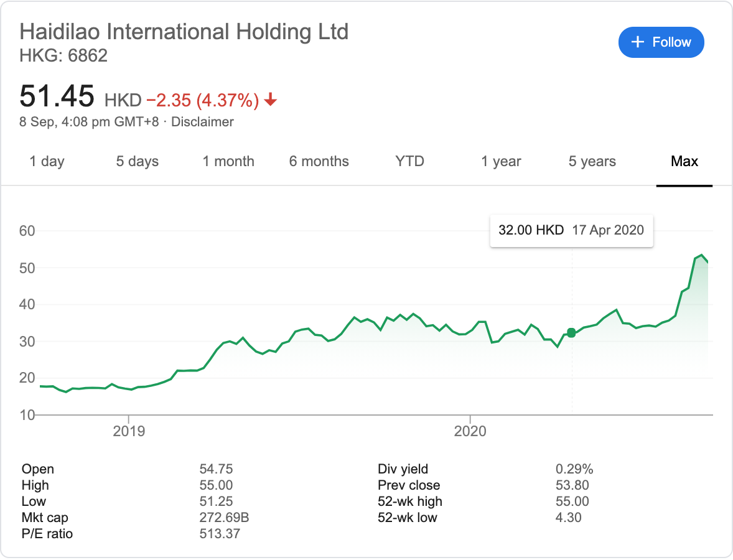Select the 1 day tab

pyautogui.click(x=47, y=162)
